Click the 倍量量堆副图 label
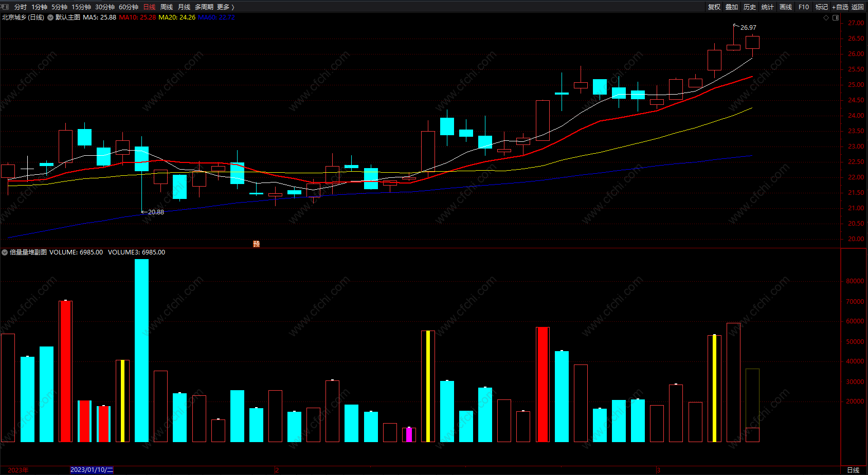 (28, 252)
